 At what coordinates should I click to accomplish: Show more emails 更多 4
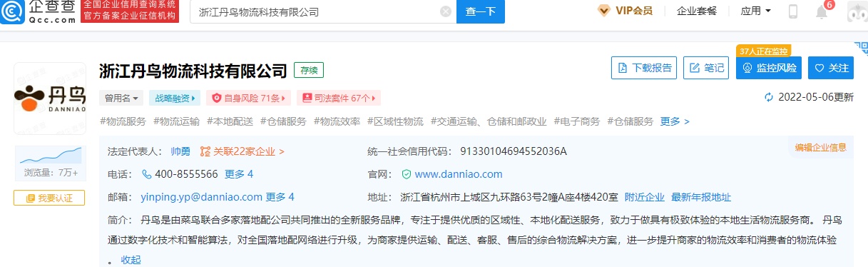click(x=280, y=197)
